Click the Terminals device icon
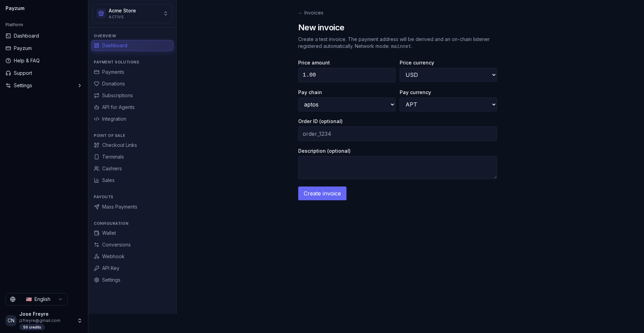Image resolution: width=644 pixels, height=333 pixels. coord(97,157)
